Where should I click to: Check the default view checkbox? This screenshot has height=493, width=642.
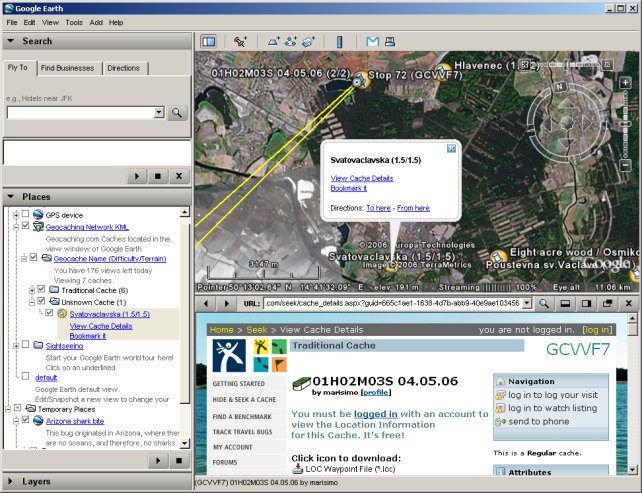point(25,376)
